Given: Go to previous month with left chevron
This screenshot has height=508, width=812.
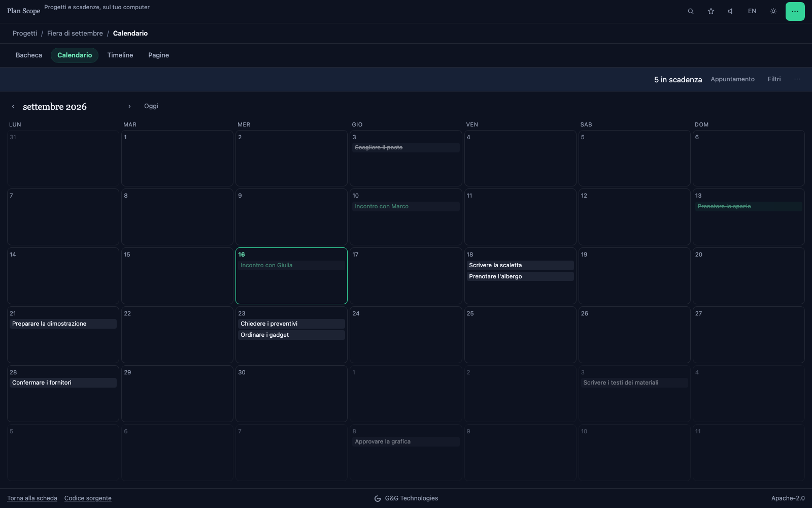Looking at the screenshot, I should [13, 107].
